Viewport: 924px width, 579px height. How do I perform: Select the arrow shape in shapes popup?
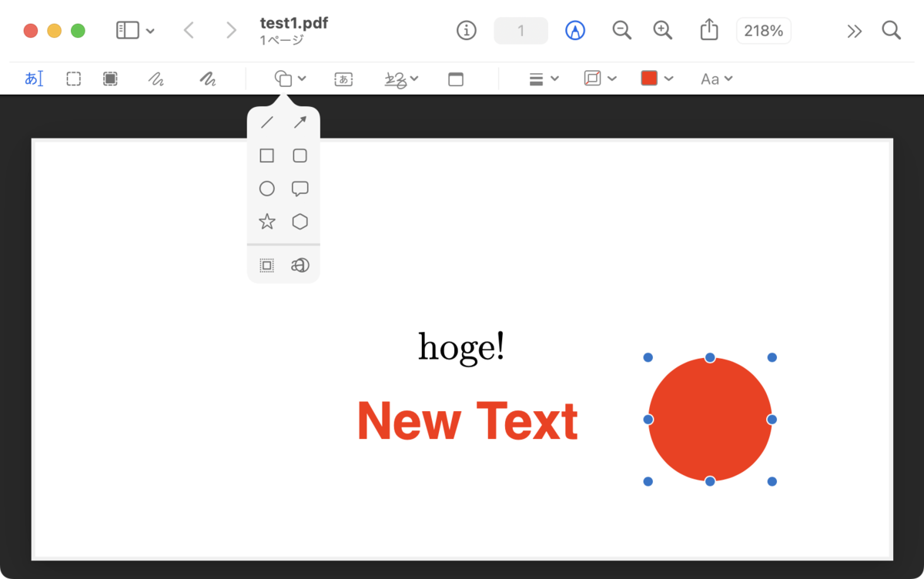point(300,122)
